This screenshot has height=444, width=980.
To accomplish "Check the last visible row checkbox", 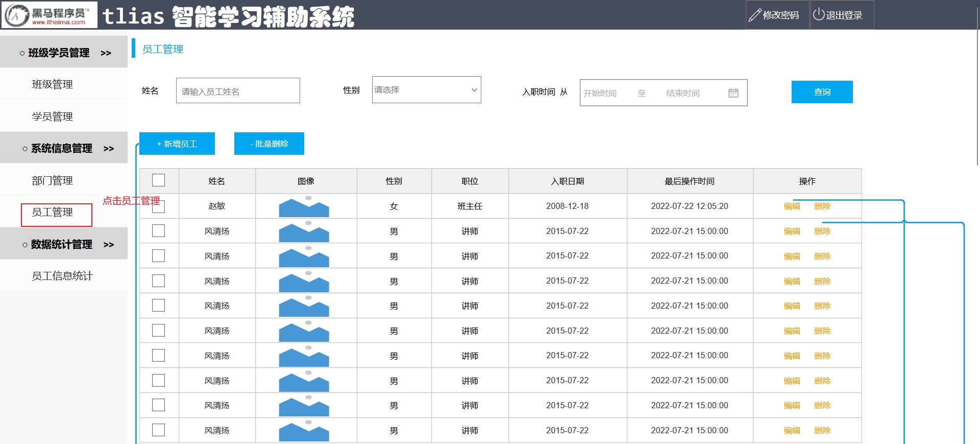I will [x=159, y=430].
